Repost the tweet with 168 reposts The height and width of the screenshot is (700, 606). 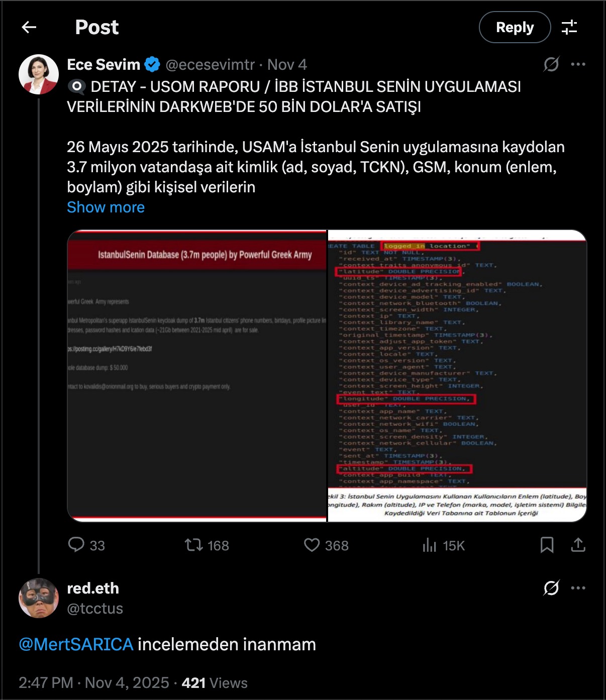[x=207, y=545]
